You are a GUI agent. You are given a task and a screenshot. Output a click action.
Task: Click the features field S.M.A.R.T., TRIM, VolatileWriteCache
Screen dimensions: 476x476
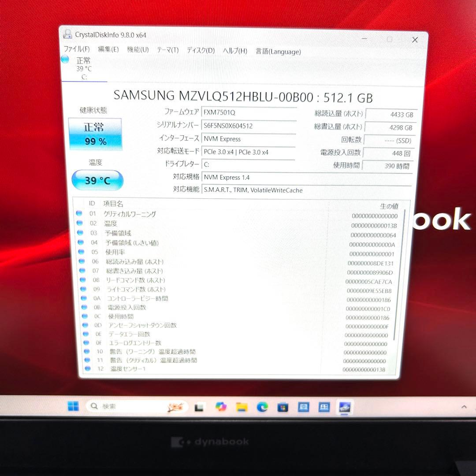[x=307, y=190]
